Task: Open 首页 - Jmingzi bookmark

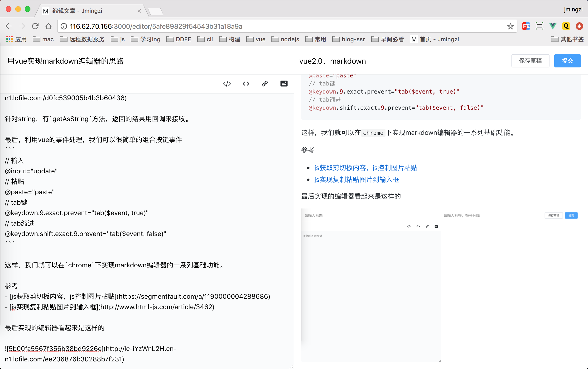Action: click(x=435, y=39)
